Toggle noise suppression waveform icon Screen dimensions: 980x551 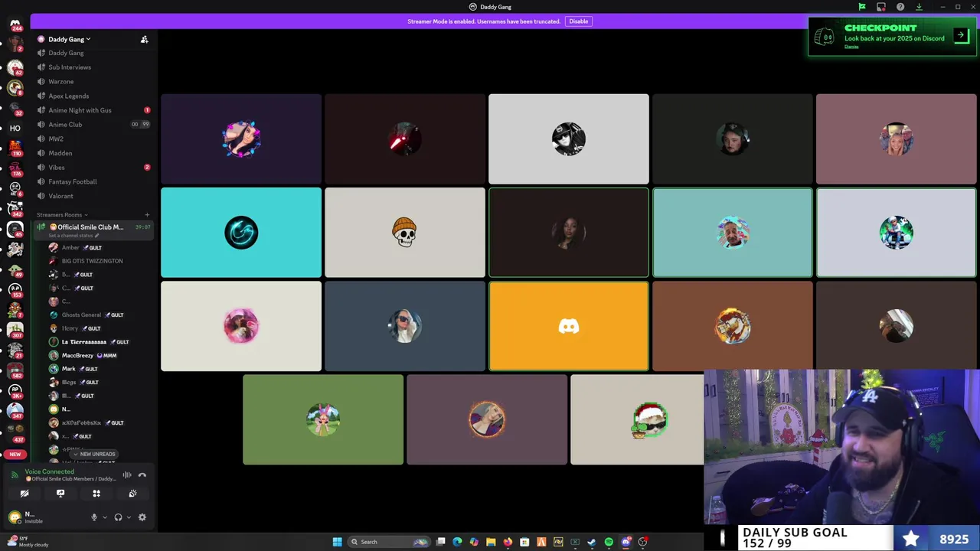click(x=127, y=475)
